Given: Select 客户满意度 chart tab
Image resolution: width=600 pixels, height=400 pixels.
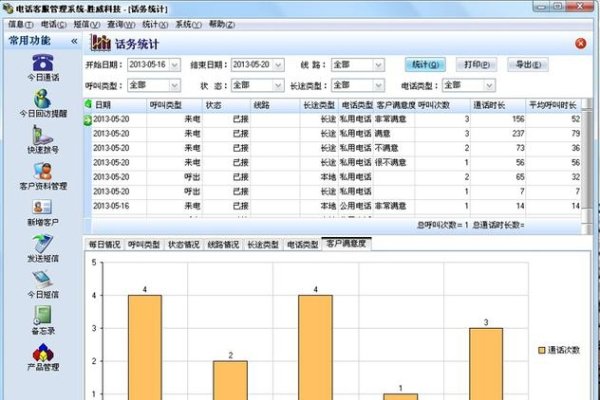Looking at the screenshot, I should [346, 243].
